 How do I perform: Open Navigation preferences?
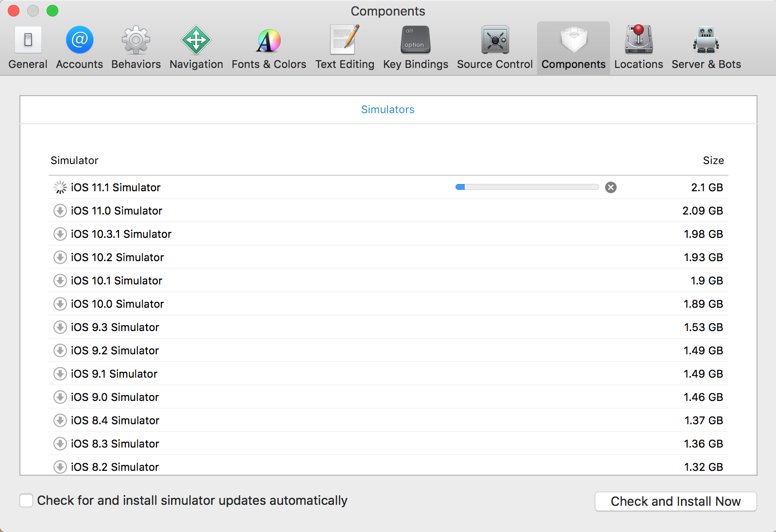click(x=196, y=48)
